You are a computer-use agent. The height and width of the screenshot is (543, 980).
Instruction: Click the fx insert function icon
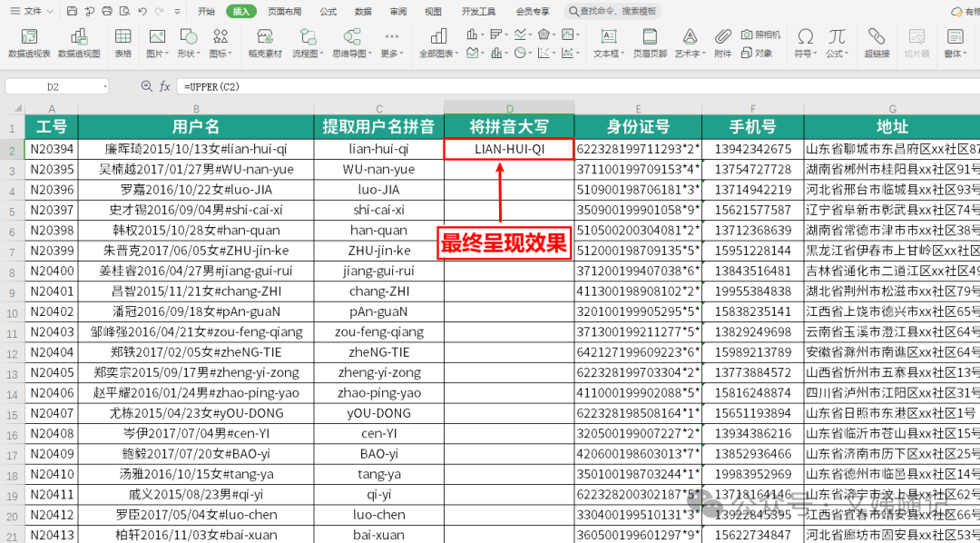coord(165,86)
